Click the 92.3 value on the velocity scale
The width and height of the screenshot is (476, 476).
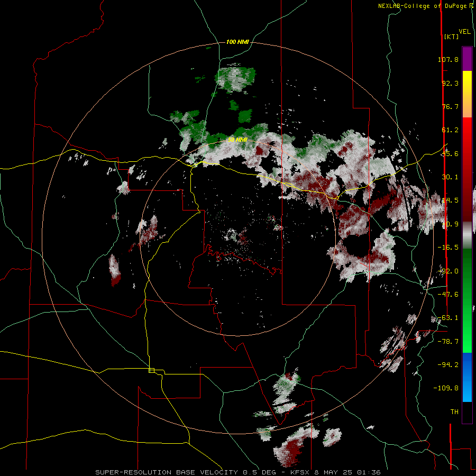450,83
